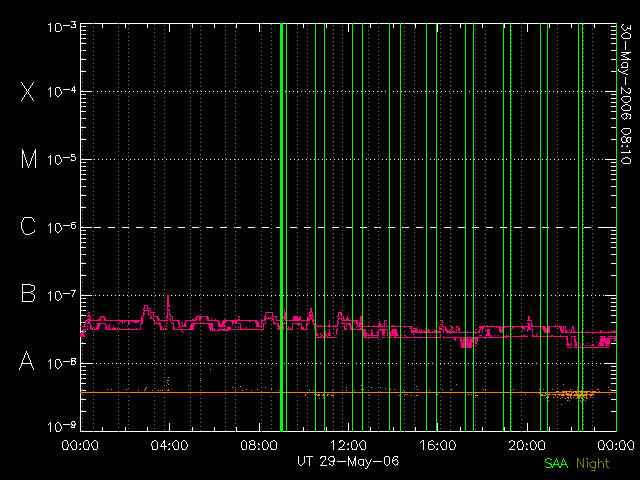The image size is (640, 480).
Task: Click the 10^-3 y-axis tick label
Action: [x=62, y=27]
